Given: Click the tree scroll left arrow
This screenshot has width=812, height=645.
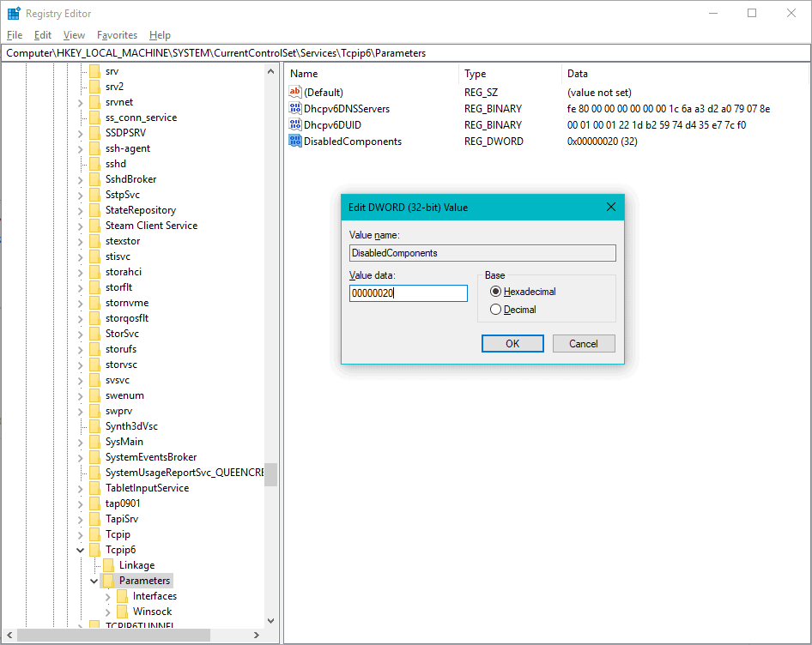Looking at the screenshot, I should pos(9,635).
